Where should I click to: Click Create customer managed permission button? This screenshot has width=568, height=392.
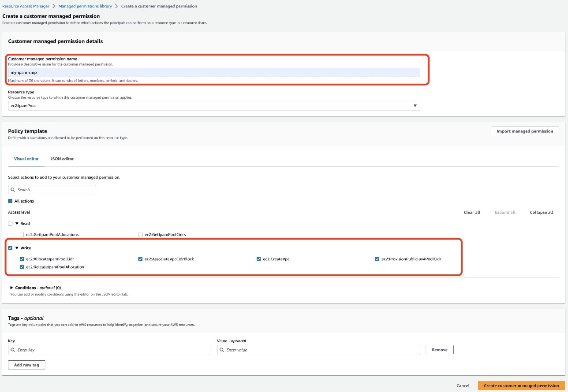(x=521, y=386)
